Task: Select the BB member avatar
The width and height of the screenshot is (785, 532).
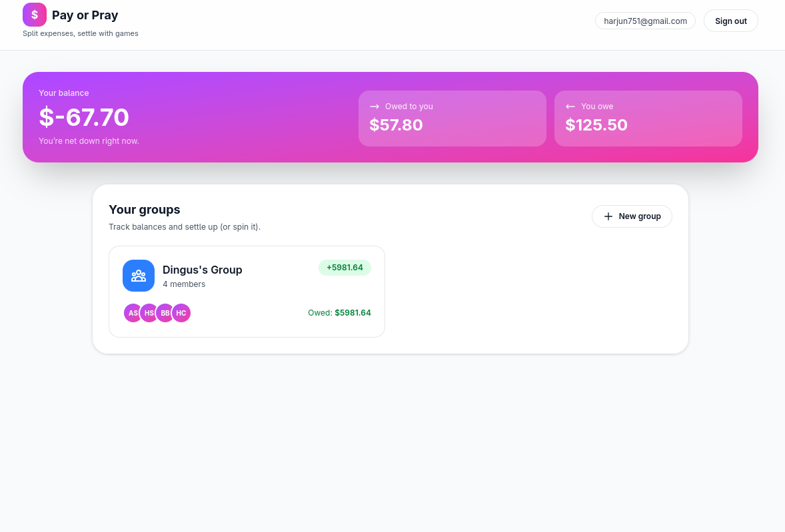Action: pyautogui.click(x=165, y=313)
